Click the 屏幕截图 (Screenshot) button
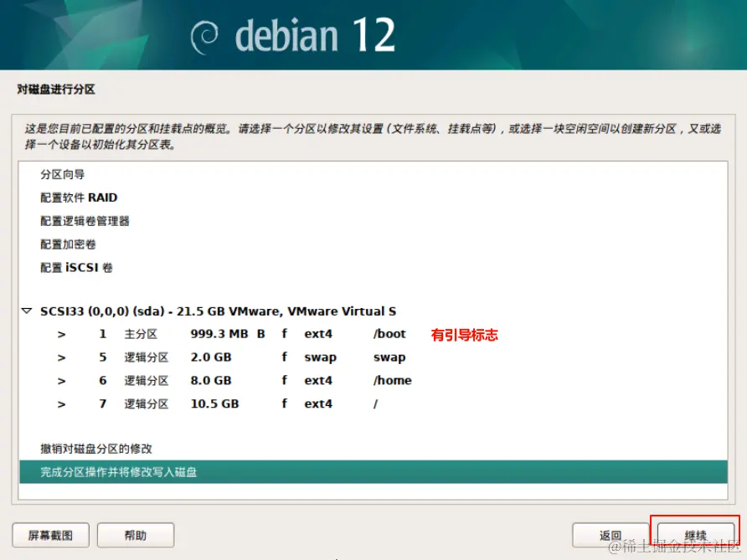Viewport: 747px width, 560px height. (x=50, y=535)
